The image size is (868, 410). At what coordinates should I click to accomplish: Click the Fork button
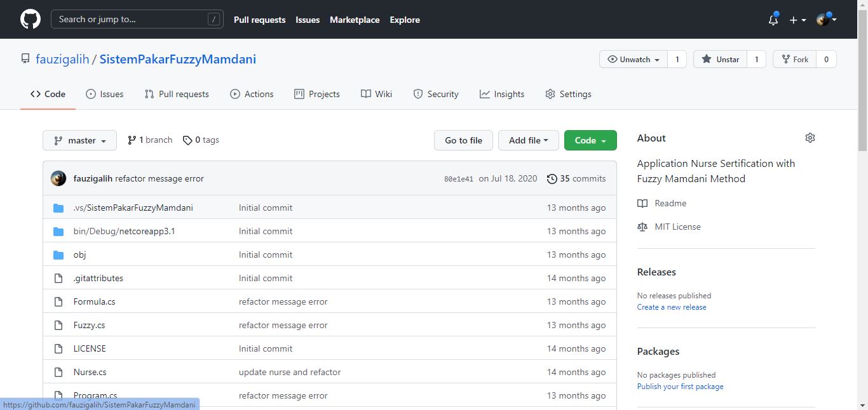click(794, 59)
